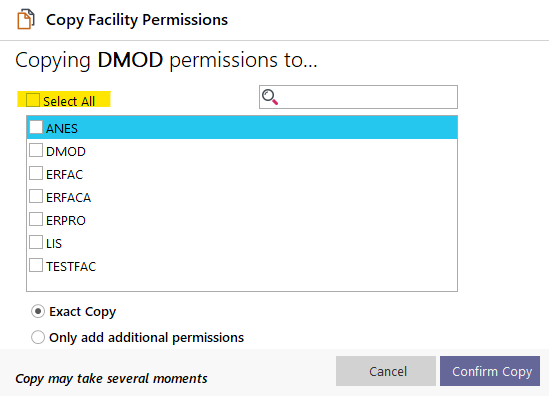Enable the ERFAC checkbox

coord(36,173)
